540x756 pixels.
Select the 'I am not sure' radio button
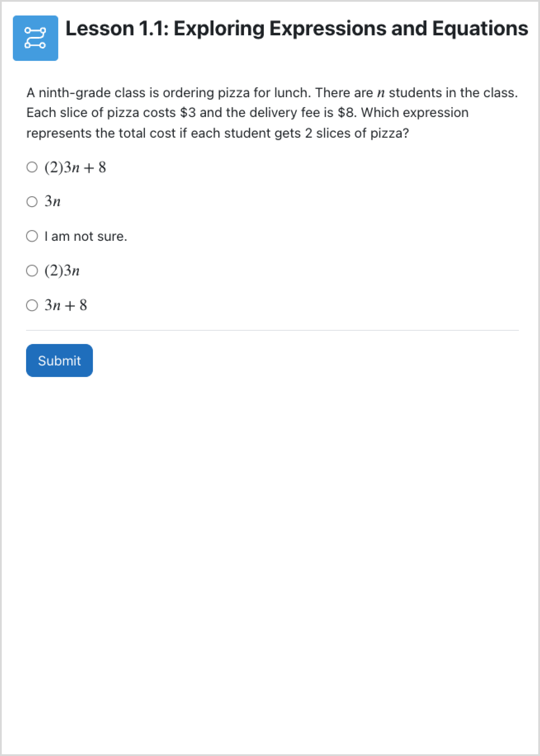point(32,236)
